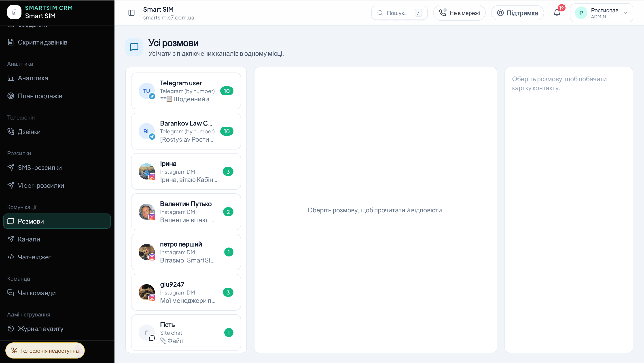Click the SMS-розсилки label
The width and height of the screenshot is (644, 363).
40,168
